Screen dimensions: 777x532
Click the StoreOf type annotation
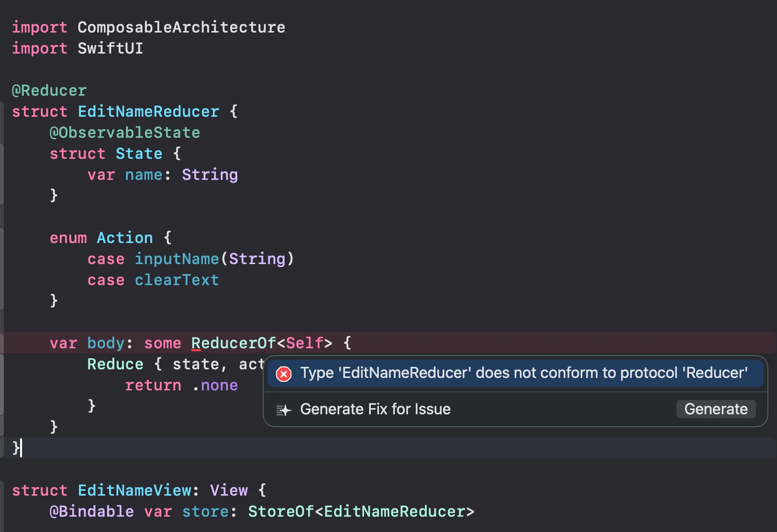(x=280, y=511)
